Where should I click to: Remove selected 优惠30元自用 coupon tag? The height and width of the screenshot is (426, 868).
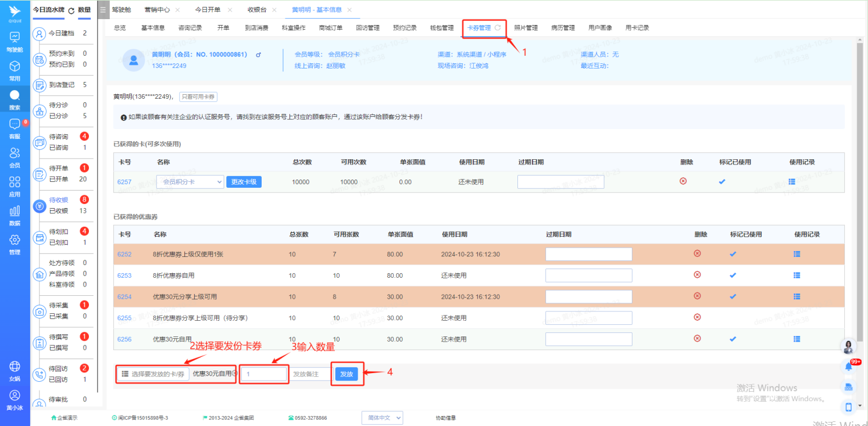coord(235,373)
